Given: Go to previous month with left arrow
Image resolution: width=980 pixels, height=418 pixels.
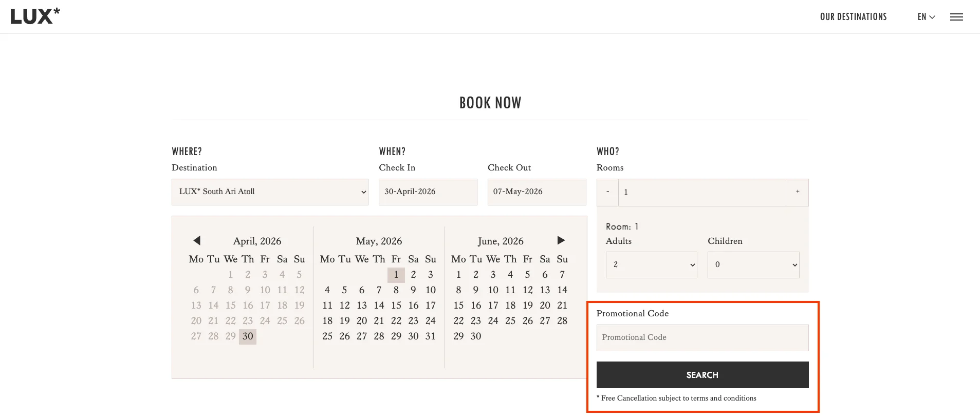Looking at the screenshot, I should (197, 240).
